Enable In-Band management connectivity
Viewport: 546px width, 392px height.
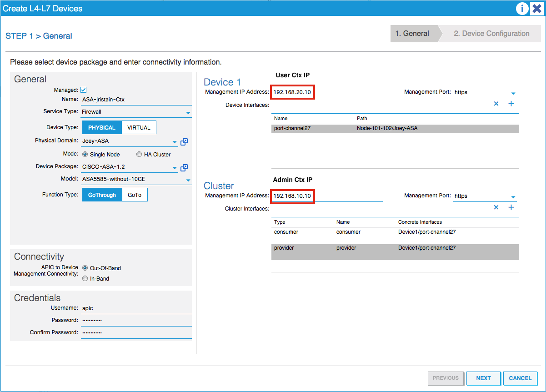pos(85,278)
